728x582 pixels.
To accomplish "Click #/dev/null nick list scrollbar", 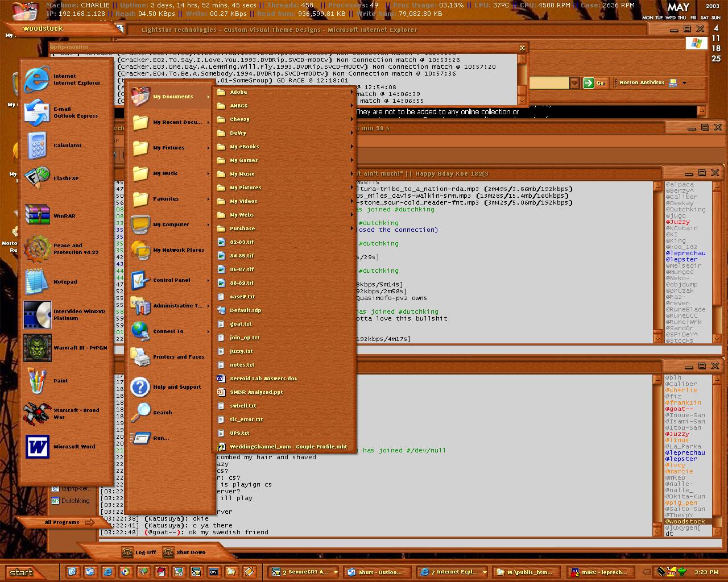I will pos(717,455).
